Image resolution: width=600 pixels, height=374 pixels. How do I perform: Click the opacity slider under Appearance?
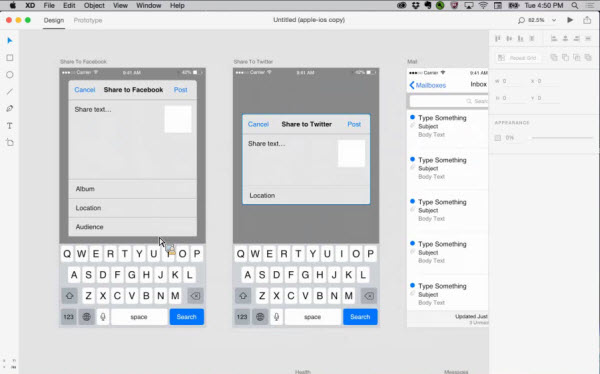coord(561,137)
